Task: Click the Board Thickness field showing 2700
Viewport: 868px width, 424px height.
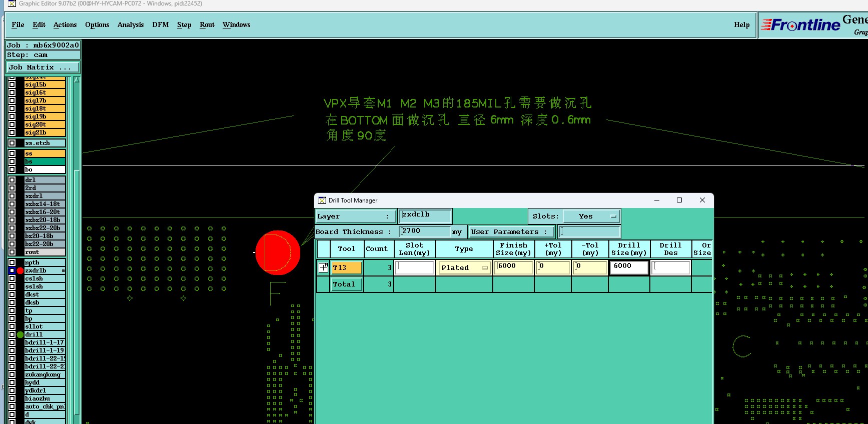Action: click(x=425, y=231)
